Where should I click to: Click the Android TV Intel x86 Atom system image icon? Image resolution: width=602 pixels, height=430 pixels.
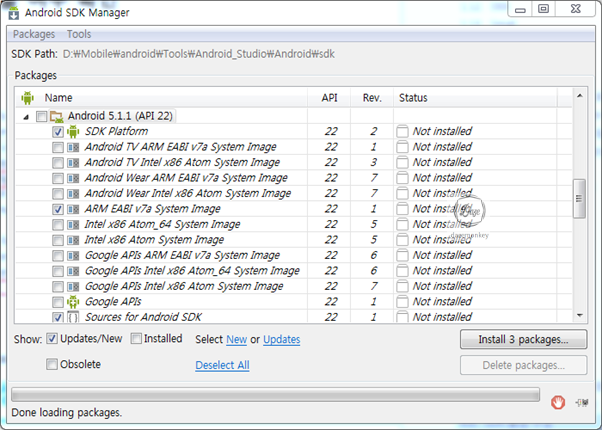click(x=73, y=163)
